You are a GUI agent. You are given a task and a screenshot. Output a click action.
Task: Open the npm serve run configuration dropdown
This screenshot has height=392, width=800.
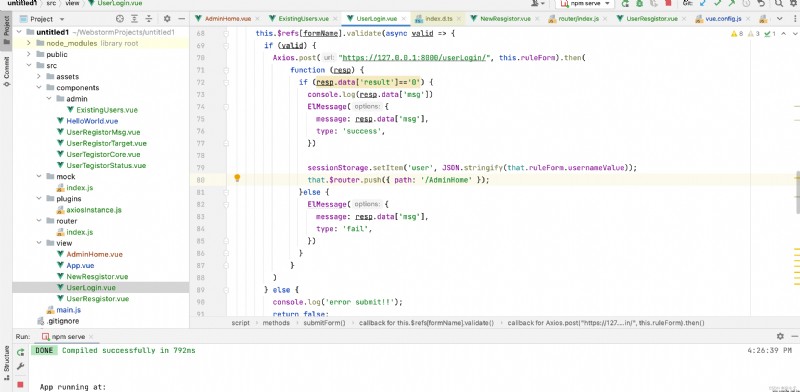(x=585, y=3)
